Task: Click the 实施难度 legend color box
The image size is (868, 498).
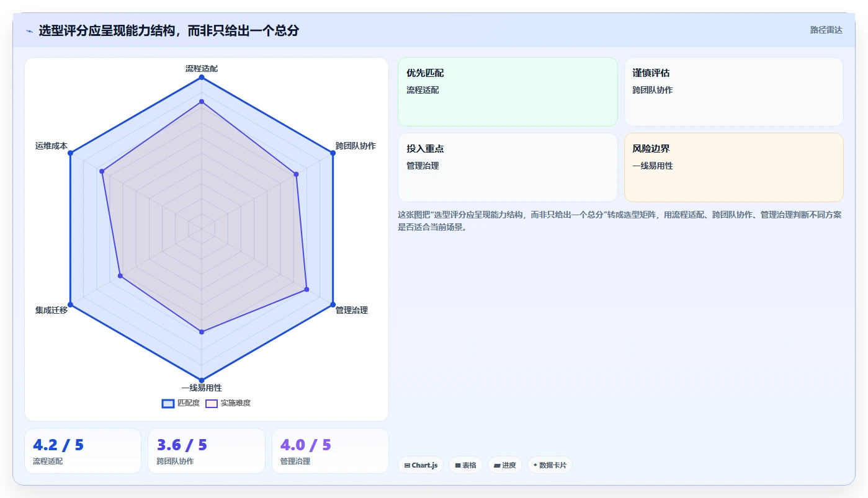Action: [x=212, y=403]
